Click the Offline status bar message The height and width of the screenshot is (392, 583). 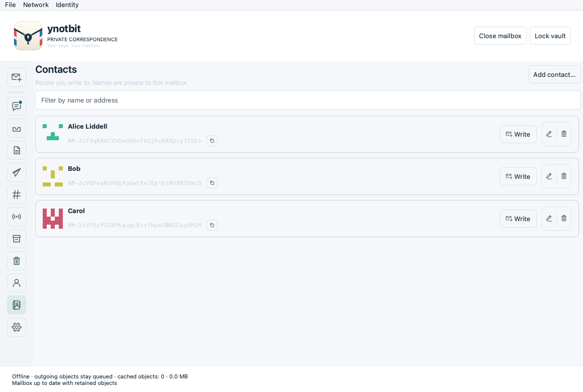pyautogui.click(x=100, y=376)
